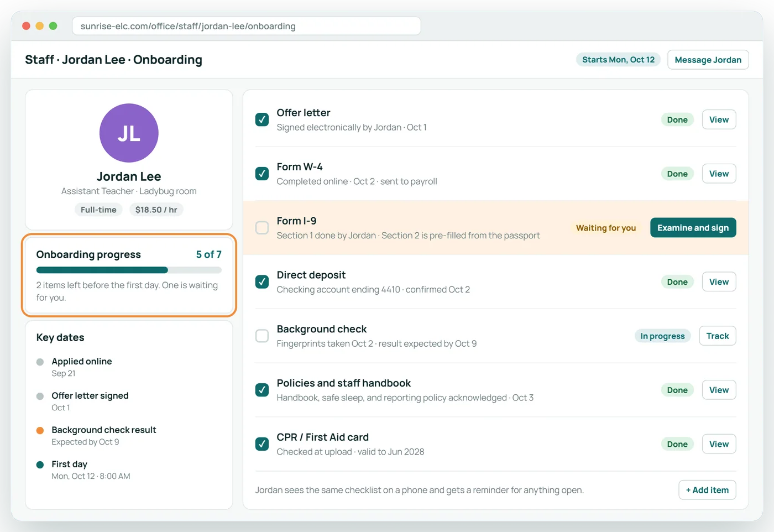This screenshot has height=532, width=774.
Task: Click Examine and sign for Form I-9
Action: point(693,228)
